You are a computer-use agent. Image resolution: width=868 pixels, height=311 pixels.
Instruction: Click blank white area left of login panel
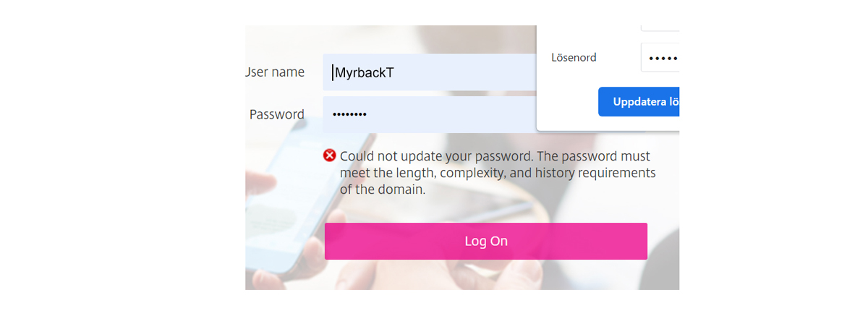[123, 155]
